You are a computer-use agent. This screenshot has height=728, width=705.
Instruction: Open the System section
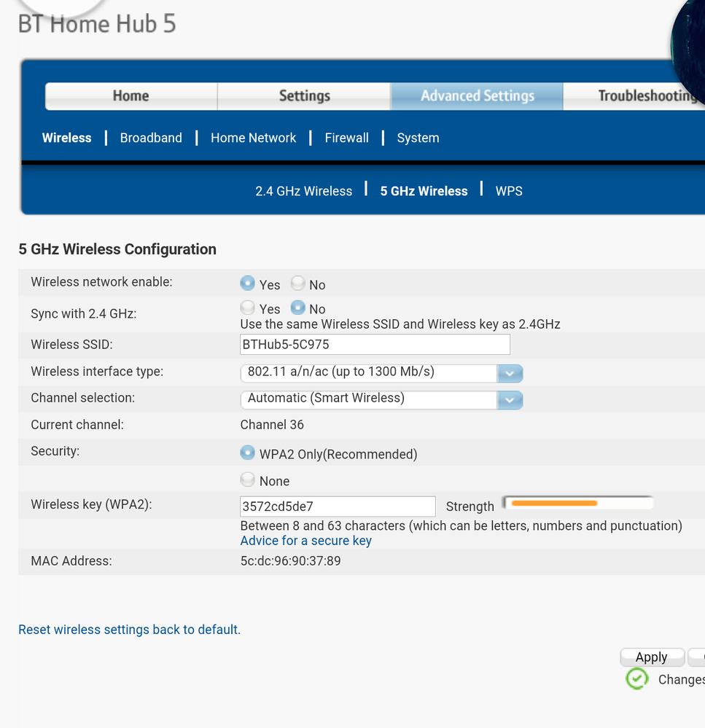click(x=418, y=138)
